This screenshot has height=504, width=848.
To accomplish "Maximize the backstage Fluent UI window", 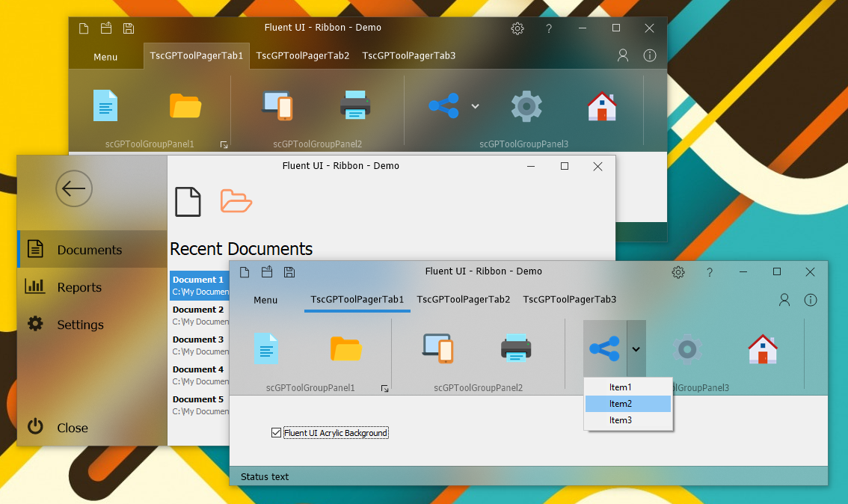I will pyautogui.click(x=564, y=166).
